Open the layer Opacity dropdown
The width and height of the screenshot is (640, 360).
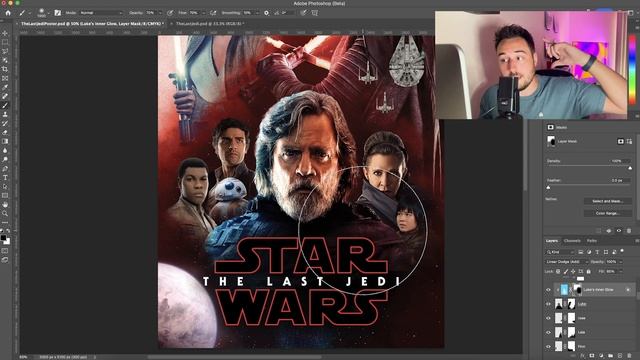point(621,262)
